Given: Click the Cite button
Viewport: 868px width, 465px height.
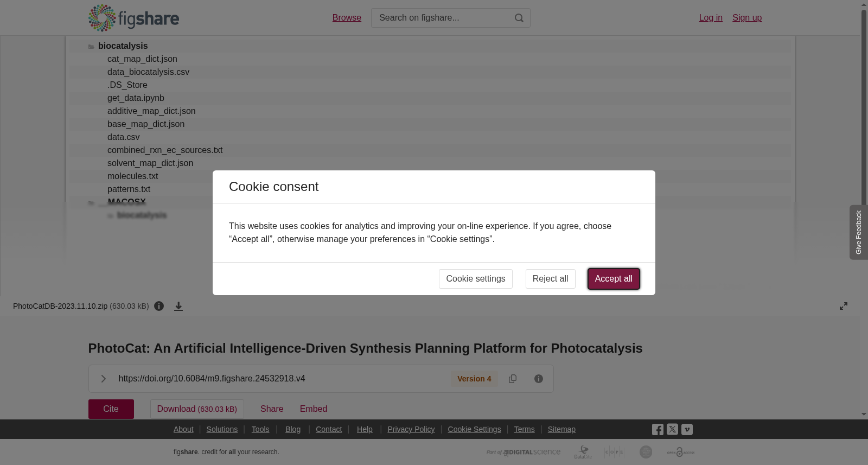Looking at the screenshot, I should (111, 409).
